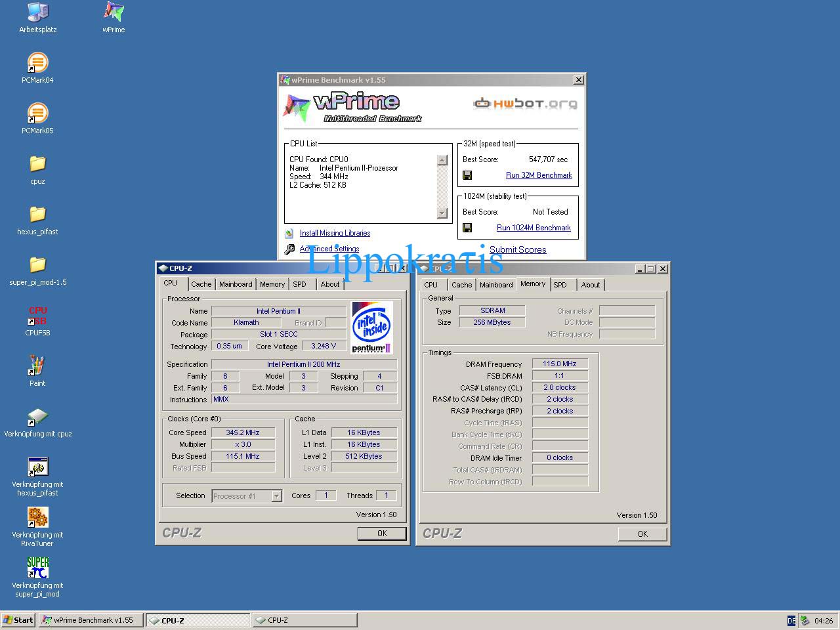Click the system tray network icon
Screen dimensions: 840x630
[805, 620]
